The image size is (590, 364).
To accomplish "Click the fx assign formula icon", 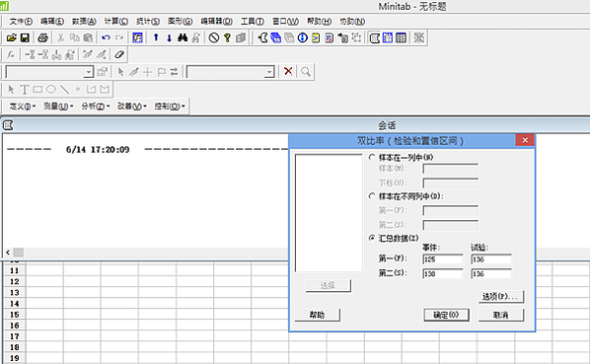I will (x=11, y=54).
